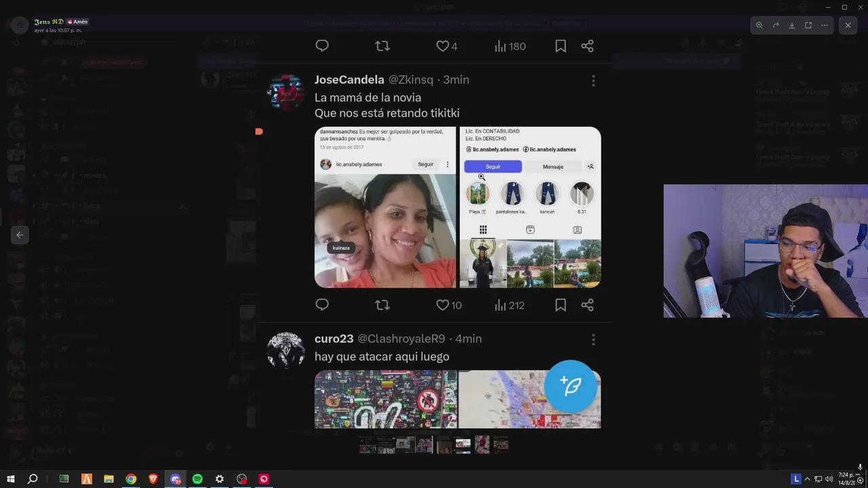Open the three-dot menu on JoseCandela's tweet

[x=593, y=81]
